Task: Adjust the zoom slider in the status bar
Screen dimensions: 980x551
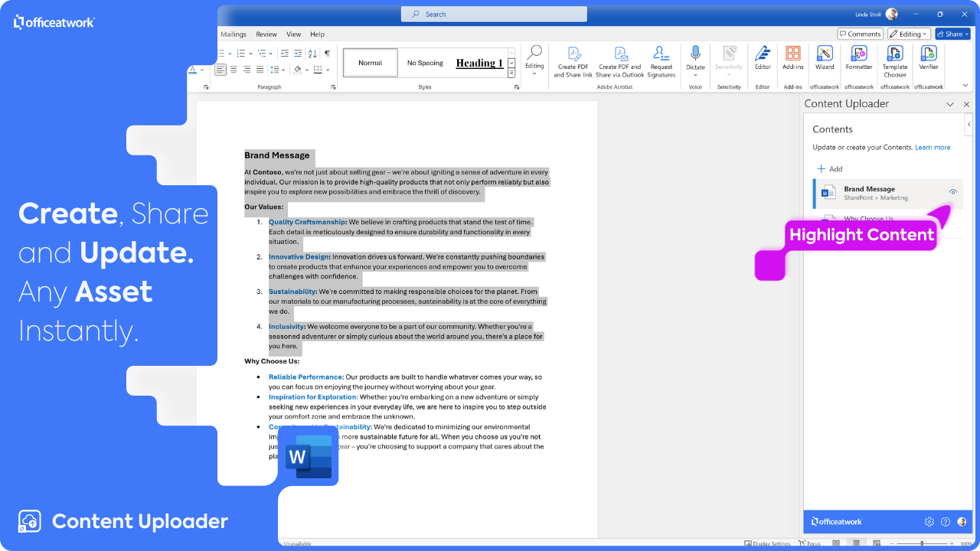Action: (923, 543)
